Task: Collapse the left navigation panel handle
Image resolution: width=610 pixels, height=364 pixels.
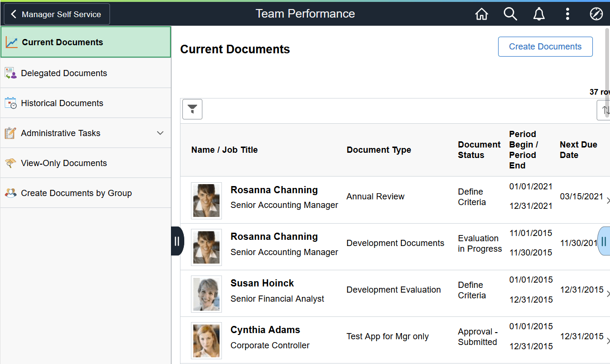Action: pyautogui.click(x=177, y=241)
